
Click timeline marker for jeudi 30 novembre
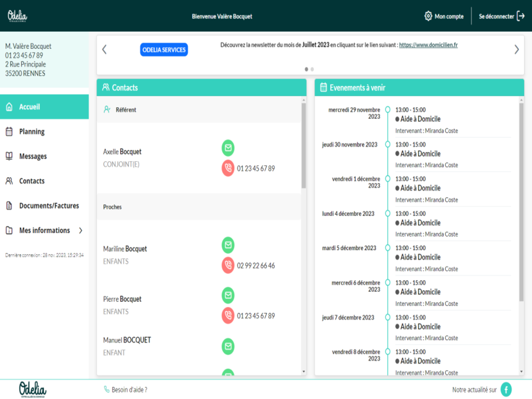[x=387, y=144]
